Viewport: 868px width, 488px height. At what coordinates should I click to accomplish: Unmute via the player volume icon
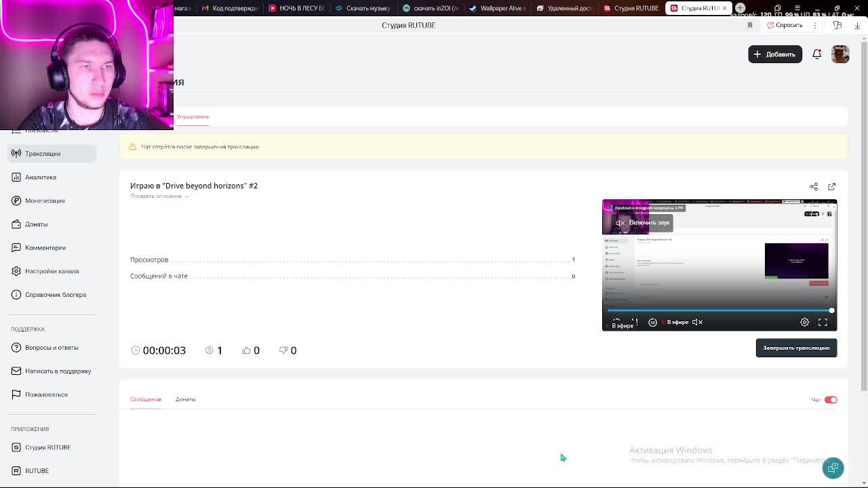(x=697, y=323)
